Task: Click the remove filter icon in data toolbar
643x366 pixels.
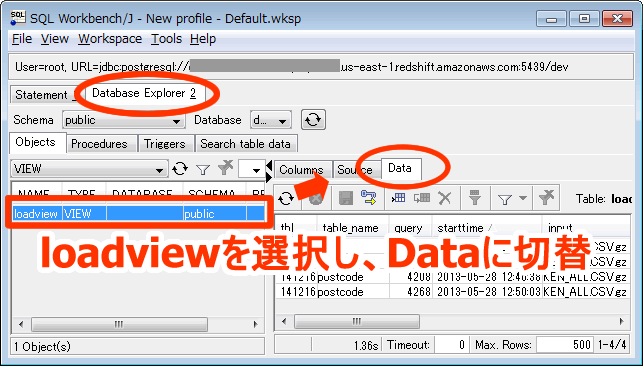Action: [x=546, y=198]
